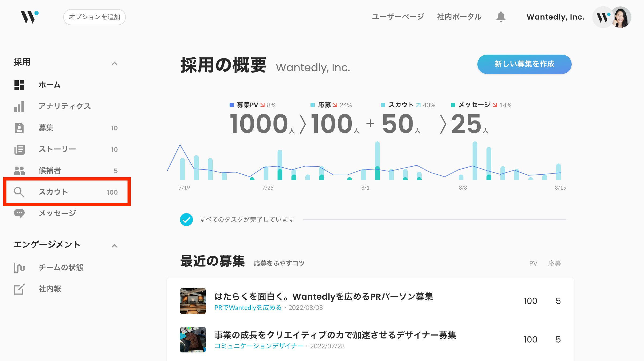Click 新しい募集を作成 button
Screen dimensions: 644x361
click(524, 64)
